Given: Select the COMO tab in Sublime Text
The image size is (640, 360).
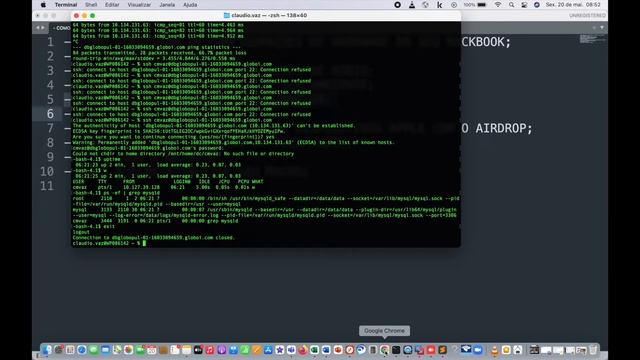Looking at the screenshot, I should 62,28.
